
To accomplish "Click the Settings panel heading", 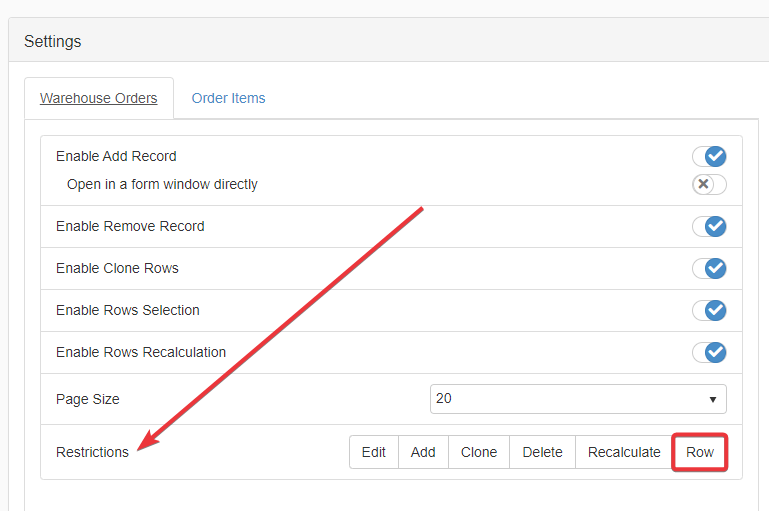I will coord(53,42).
